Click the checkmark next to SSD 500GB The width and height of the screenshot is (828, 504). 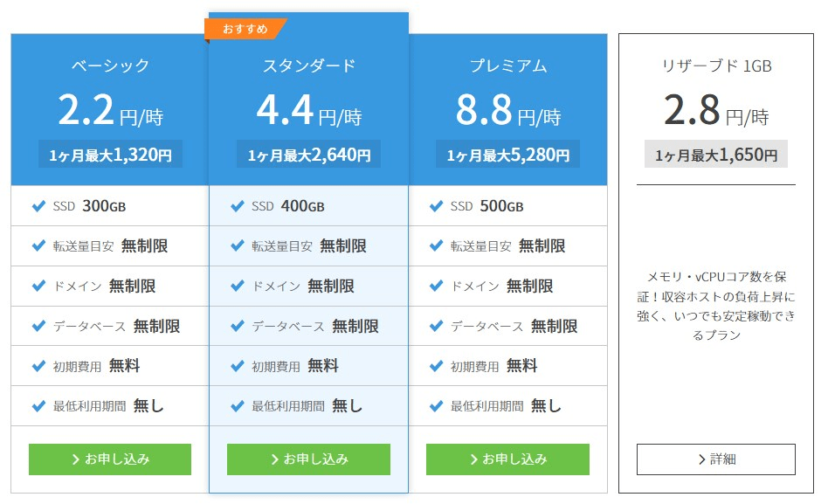point(436,206)
